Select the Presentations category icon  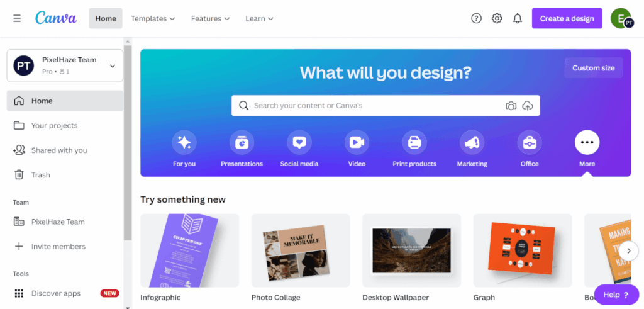point(241,142)
